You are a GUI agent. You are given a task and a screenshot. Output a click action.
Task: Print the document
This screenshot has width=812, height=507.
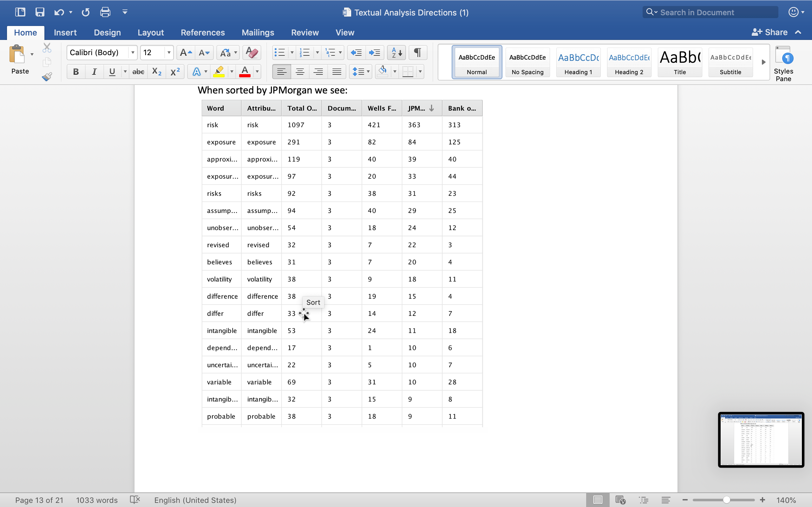tap(104, 12)
